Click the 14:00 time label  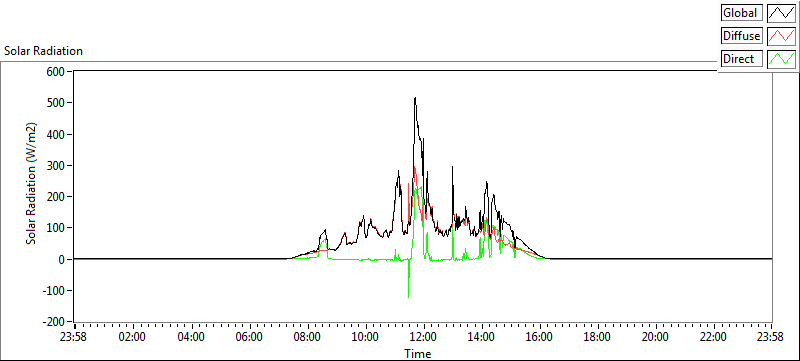tap(482, 337)
